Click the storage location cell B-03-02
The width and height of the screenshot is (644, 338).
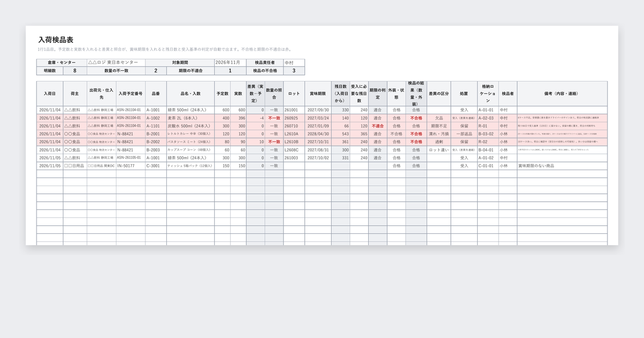(x=488, y=134)
